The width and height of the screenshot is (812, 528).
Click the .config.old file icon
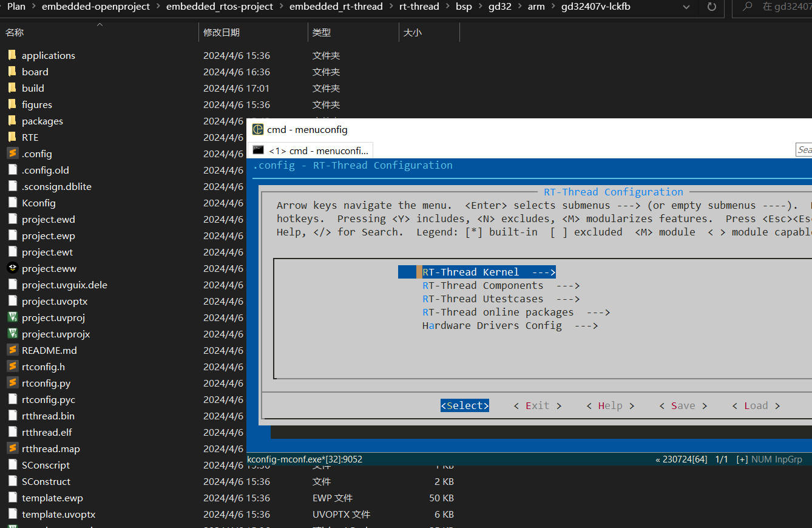(x=12, y=170)
